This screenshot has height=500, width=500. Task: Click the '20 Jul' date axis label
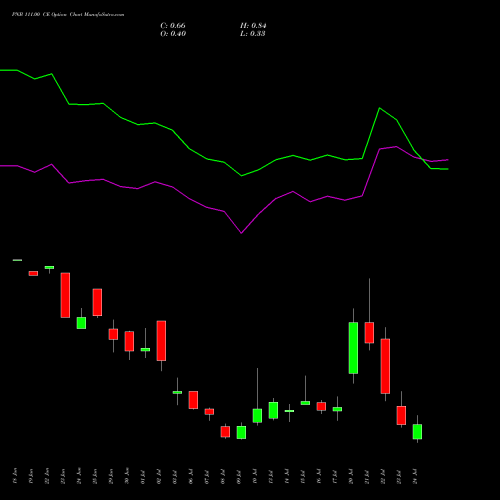click(x=351, y=476)
